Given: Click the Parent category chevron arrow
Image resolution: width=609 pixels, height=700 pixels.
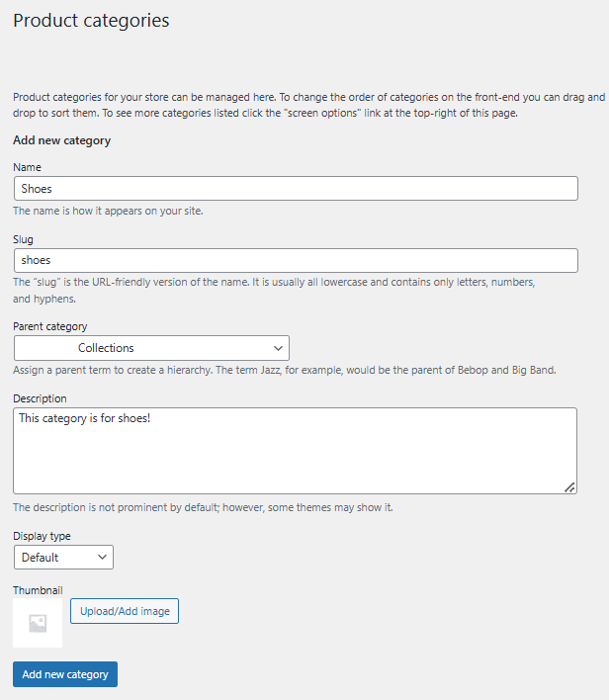Looking at the screenshot, I should pos(277,348).
